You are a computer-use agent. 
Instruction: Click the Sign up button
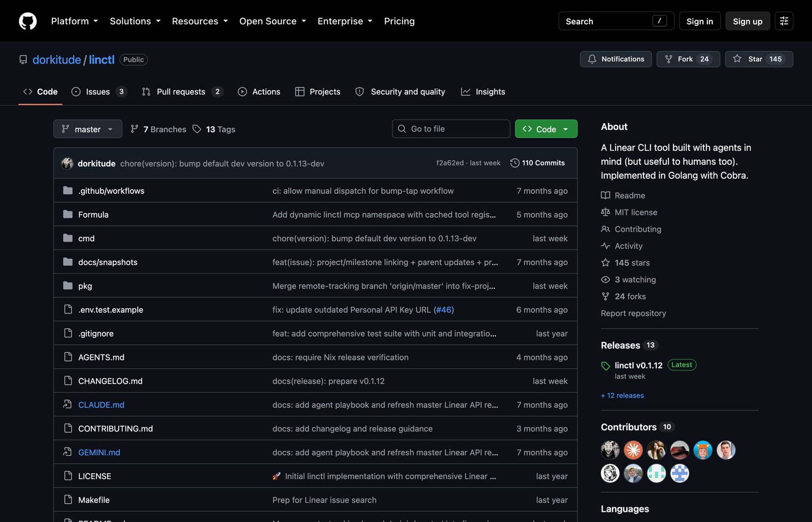[748, 21]
